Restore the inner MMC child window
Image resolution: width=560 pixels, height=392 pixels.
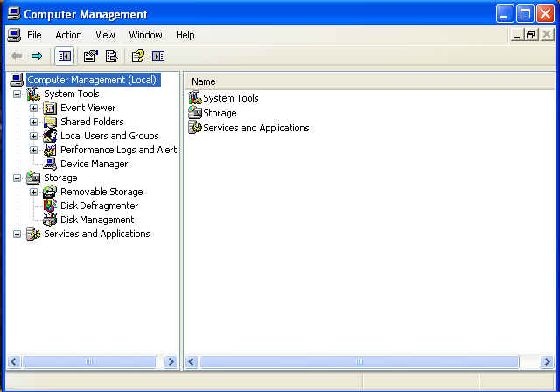tap(531, 35)
